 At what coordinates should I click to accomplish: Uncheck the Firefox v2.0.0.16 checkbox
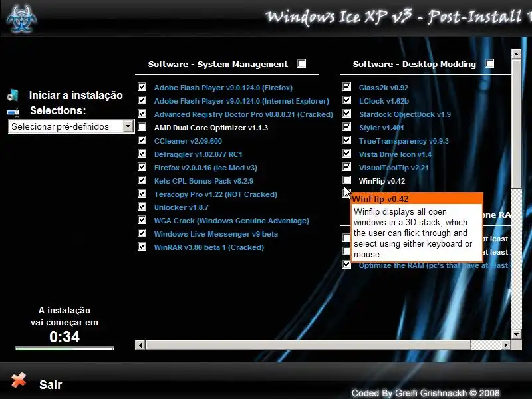[142, 167]
